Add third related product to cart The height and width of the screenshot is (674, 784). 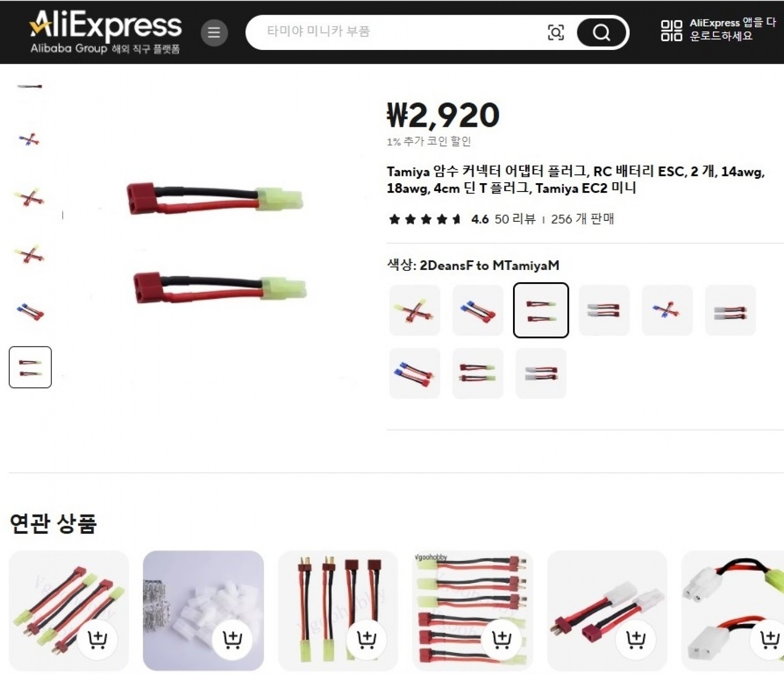366,639
